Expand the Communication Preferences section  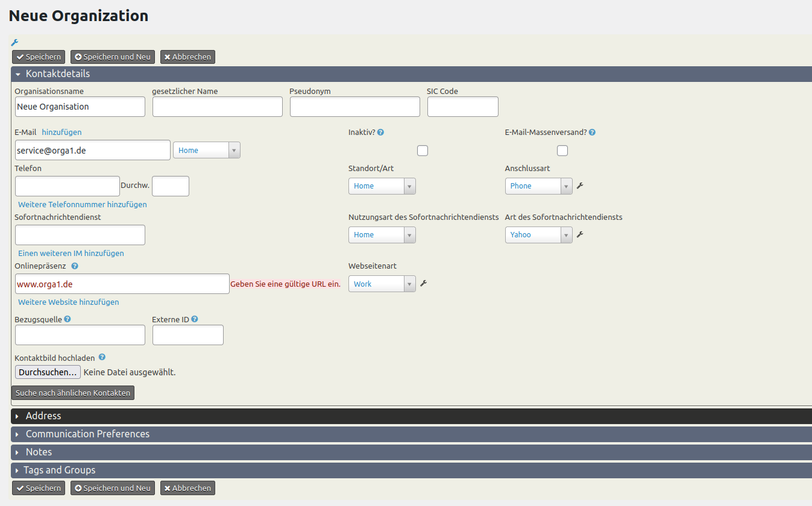[87, 434]
